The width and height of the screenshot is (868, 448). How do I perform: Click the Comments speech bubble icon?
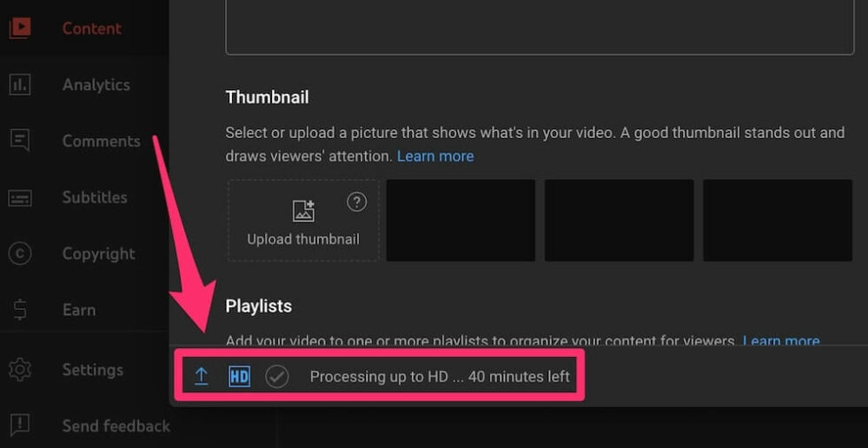pyautogui.click(x=19, y=141)
